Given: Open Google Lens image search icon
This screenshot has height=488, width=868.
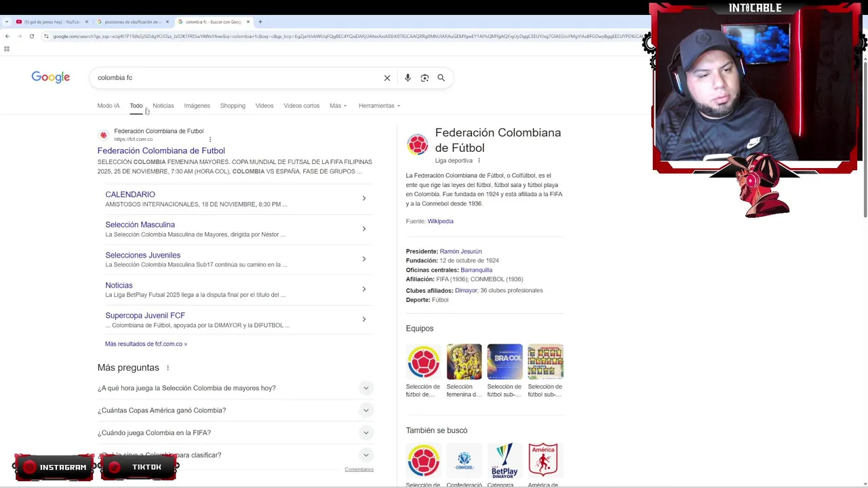Looking at the screenshot, I should pyautogui.click(x=425, y=78).
